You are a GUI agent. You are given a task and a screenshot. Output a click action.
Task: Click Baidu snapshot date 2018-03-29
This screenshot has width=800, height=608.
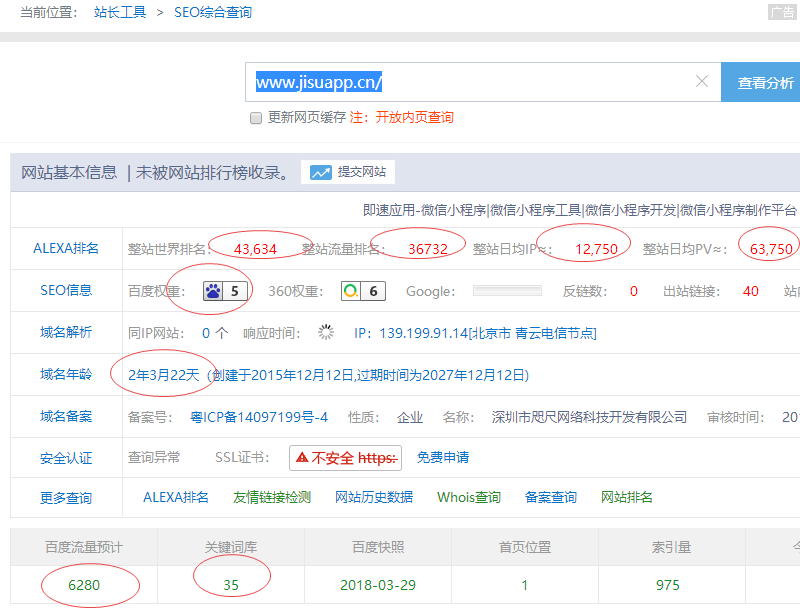(x=378, y=585)
